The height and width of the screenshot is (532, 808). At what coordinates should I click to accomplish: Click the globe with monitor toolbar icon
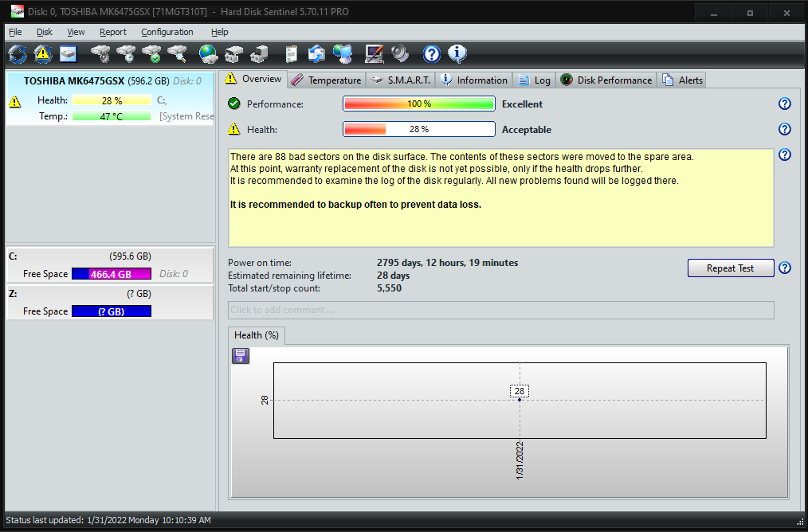point(342,54)
